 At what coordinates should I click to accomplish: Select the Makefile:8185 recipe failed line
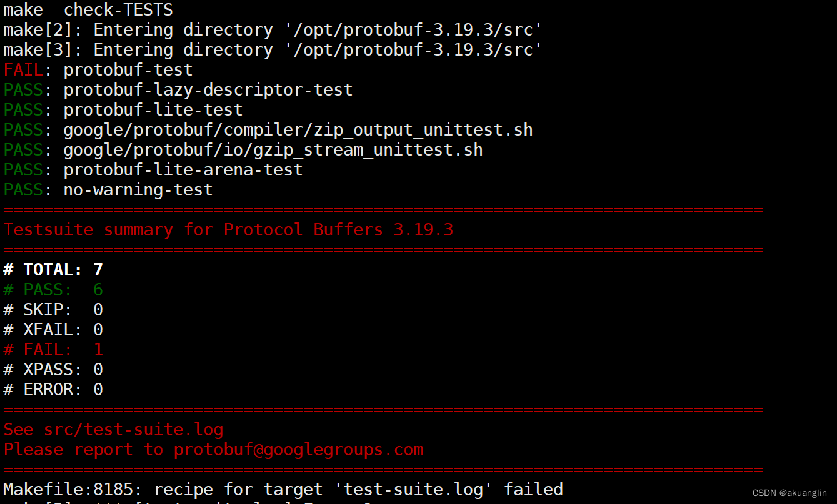pos(283,489)
